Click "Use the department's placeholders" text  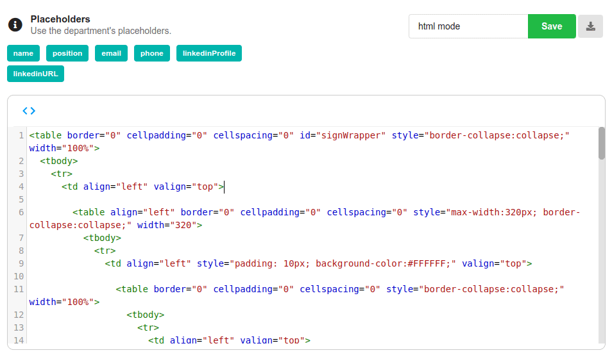pos(101,31)
